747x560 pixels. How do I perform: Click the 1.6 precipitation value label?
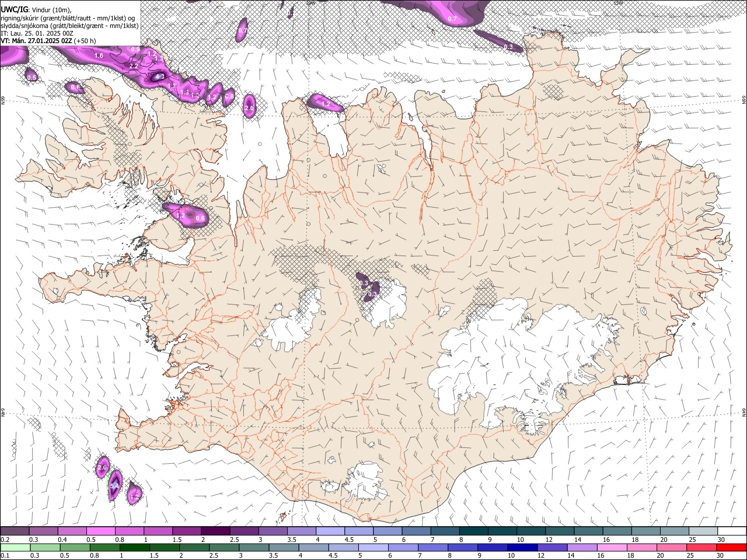point(99,55)
